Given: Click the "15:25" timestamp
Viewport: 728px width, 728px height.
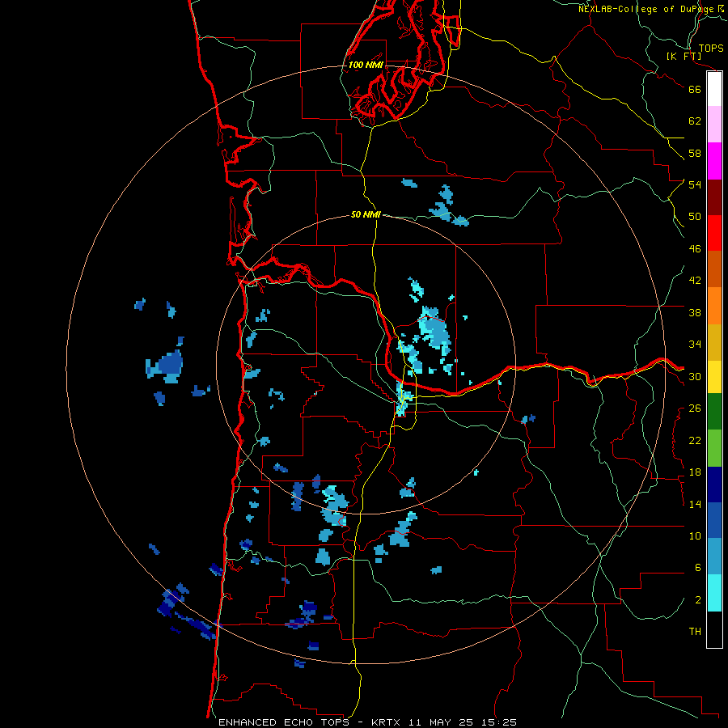Looking at the screenshot, I should (498, 722).
